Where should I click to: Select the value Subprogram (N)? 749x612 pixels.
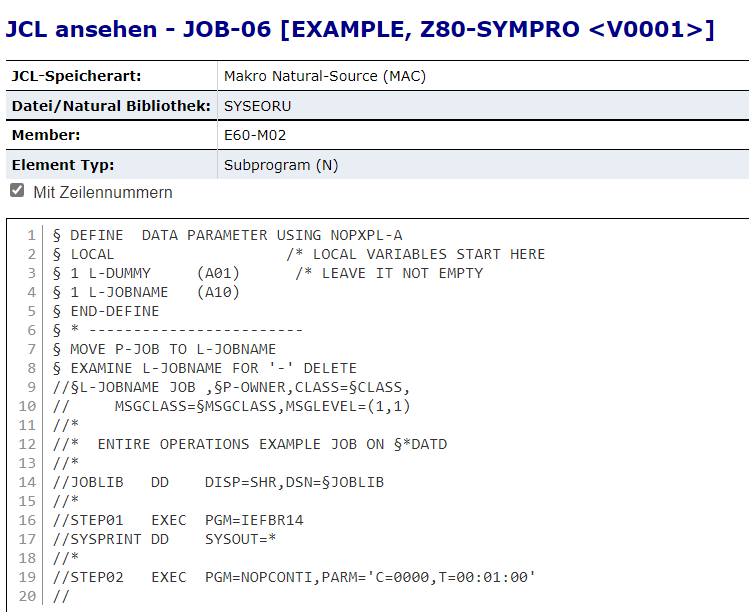[x=281, y=165]
